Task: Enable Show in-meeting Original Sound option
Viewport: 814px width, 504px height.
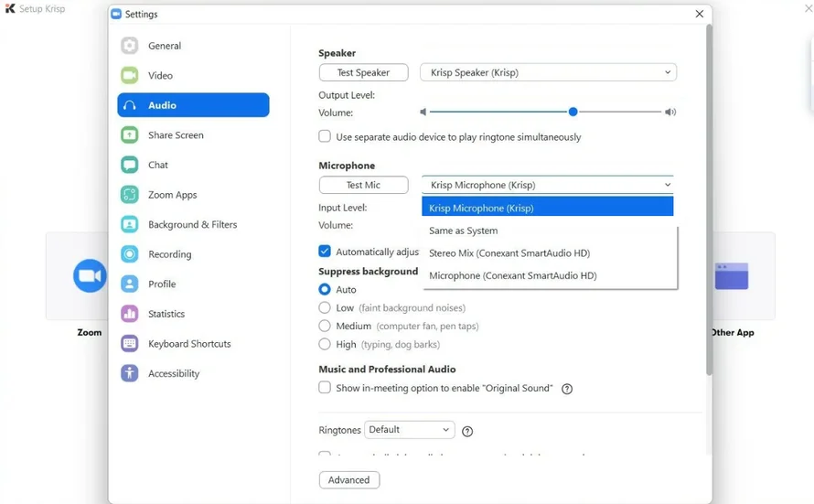Action: (x=325, y=388)
